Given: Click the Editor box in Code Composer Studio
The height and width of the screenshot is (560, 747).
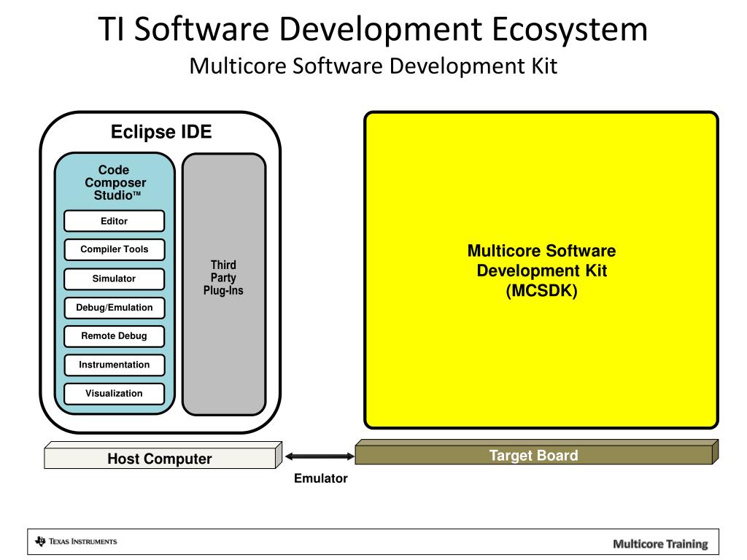Looking at the screenshot, I should click(x=115, y=221).
